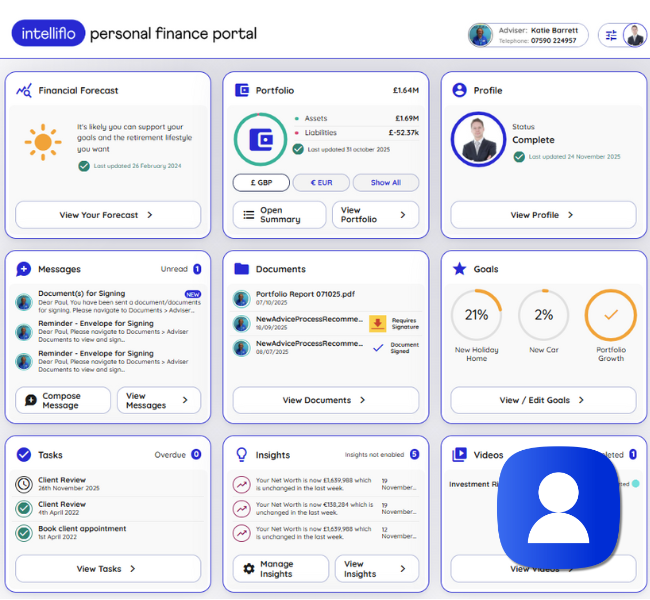Screen dimensions: 650x600
Task: Expand View Portfolio arrow button
Action: point(375,215)
